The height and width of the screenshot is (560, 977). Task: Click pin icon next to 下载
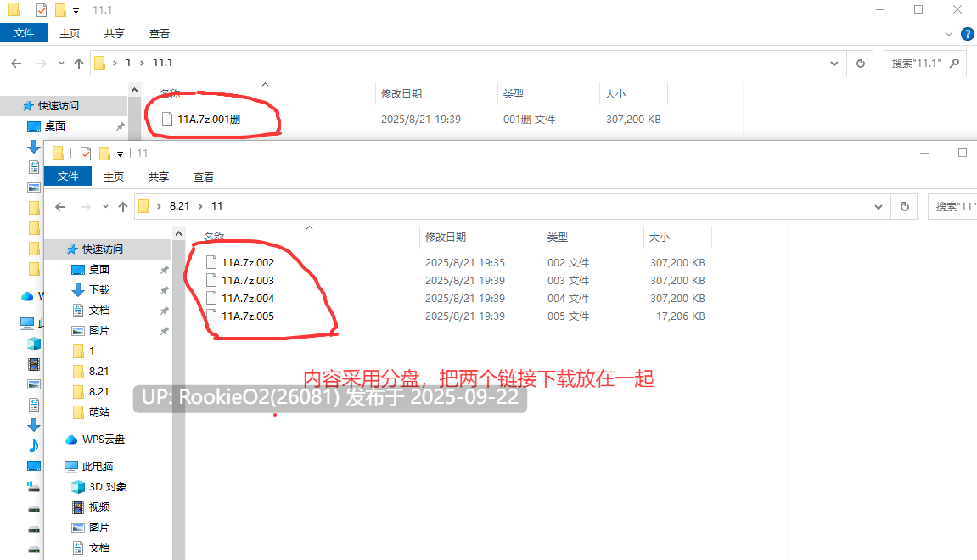click(164, 290)
